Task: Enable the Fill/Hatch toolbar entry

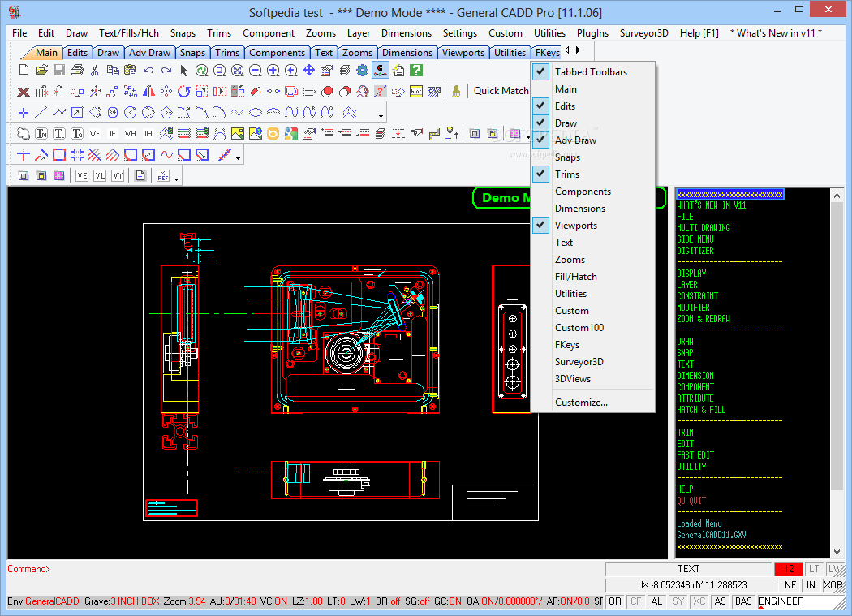Action: [x=592, y=276]
